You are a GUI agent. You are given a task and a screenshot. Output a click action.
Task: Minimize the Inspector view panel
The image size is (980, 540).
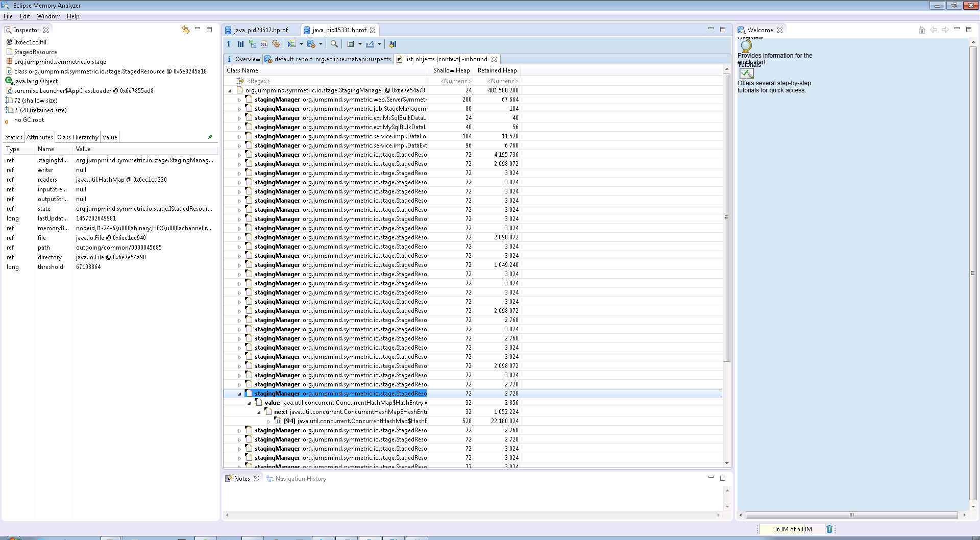click(198, 29)
